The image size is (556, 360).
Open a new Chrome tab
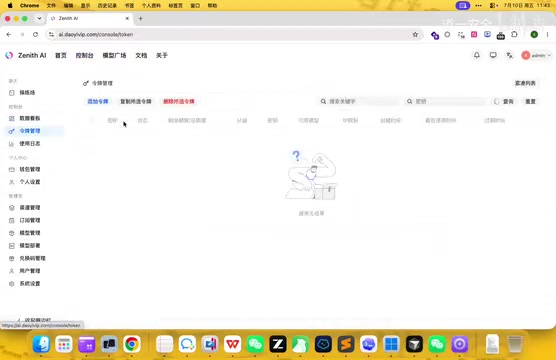tap(140, 18)
